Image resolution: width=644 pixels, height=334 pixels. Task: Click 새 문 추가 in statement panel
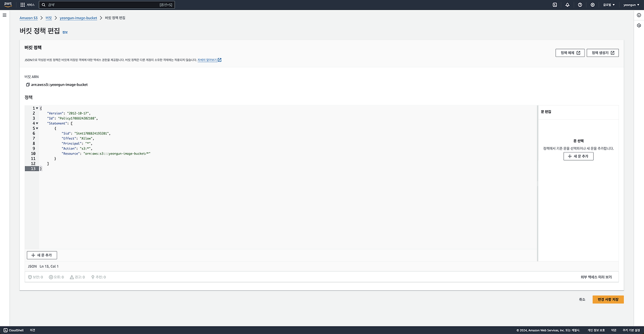pos(579,156)
